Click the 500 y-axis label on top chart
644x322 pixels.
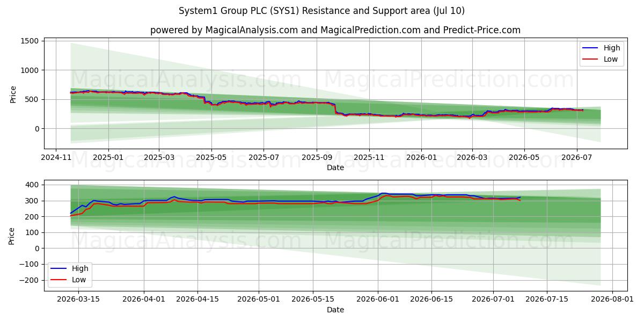(x=32, y=100)
